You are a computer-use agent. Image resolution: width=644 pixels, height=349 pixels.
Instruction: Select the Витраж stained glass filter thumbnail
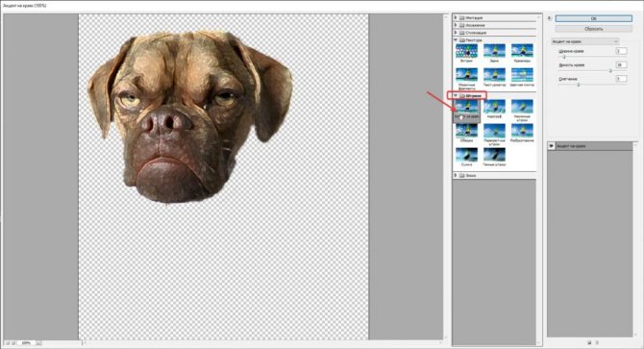(466, 51)
